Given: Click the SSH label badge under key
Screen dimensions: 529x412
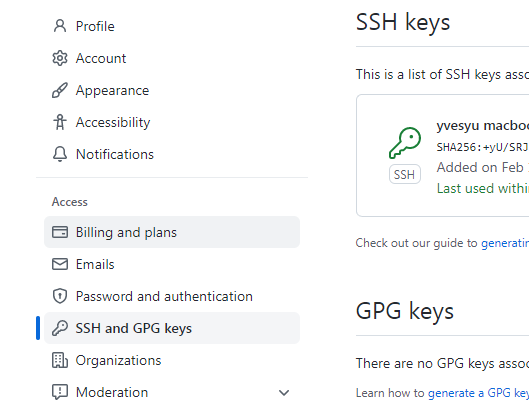Looking at the screenshot, I should point(405,174).
